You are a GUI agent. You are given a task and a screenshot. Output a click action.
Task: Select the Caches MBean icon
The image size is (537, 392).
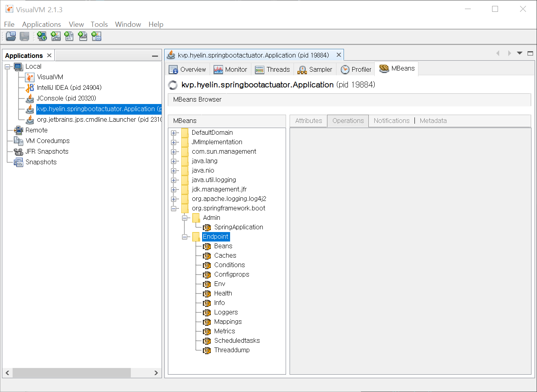point(207,256)
